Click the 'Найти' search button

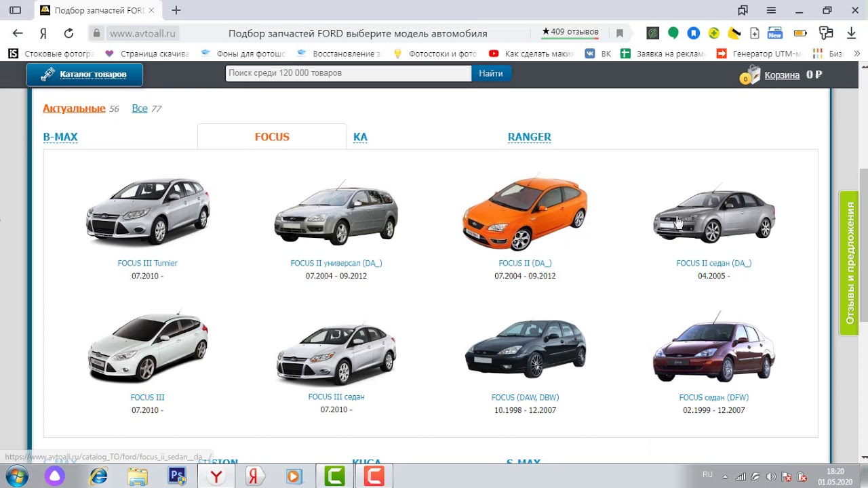(x=491, y=73)
